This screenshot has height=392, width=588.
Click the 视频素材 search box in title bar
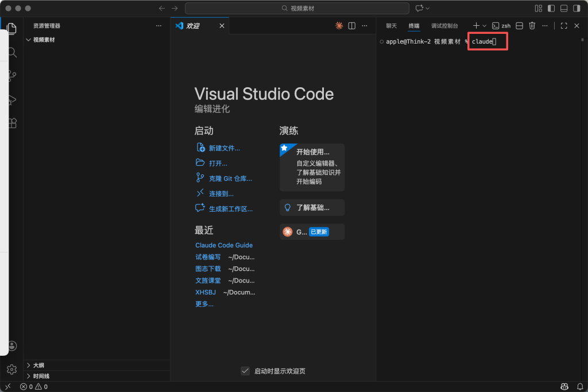pos(297,9)
